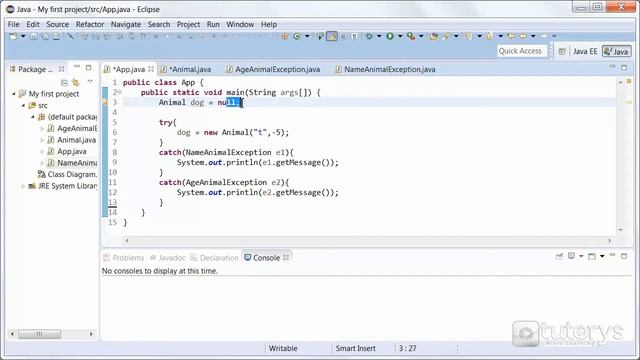Click the Save All toolbar icon

click(x=45, y=36)
